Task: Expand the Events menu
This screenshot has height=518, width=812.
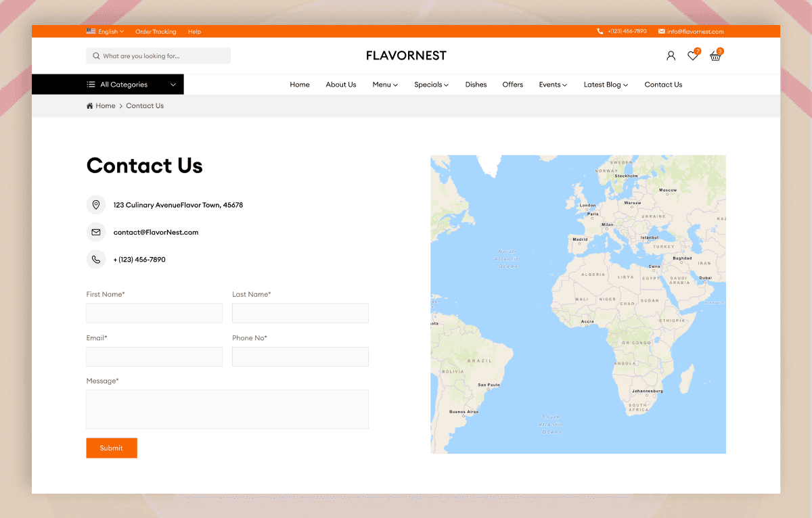Action: 553,85
